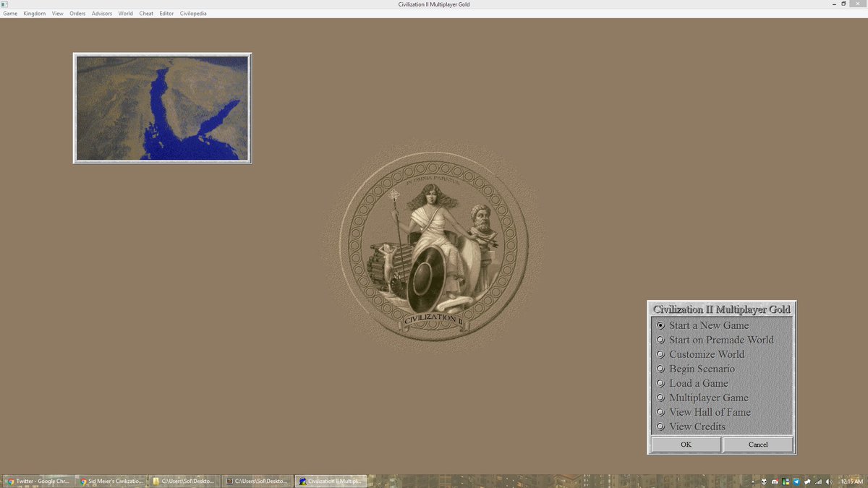Open the Cheat menu
Screen dimensions: 868x488
pos(146,14)
